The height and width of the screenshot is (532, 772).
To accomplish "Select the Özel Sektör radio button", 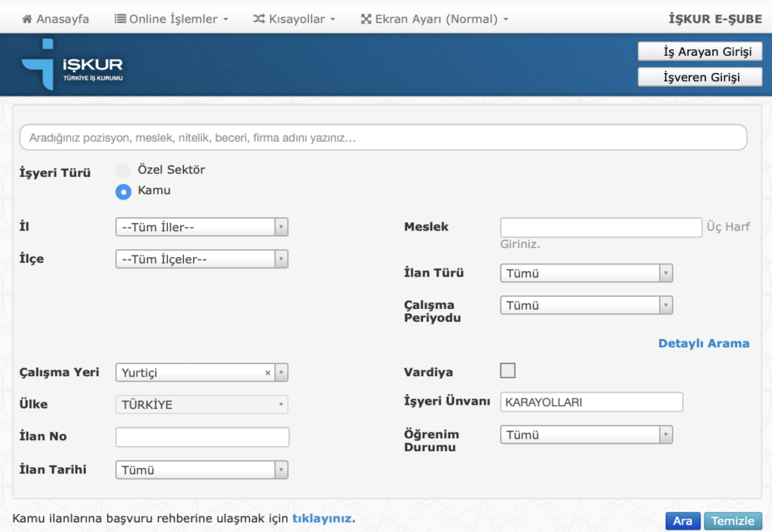I will (124, 171).
